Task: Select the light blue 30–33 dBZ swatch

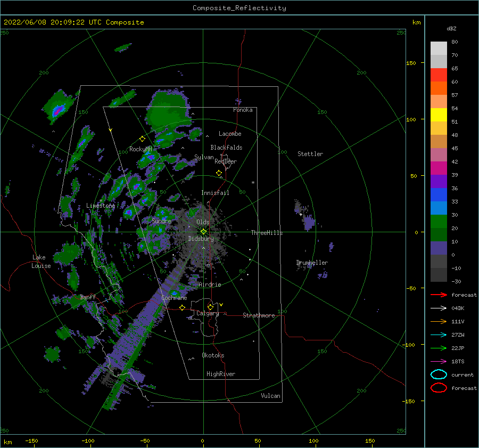Action: point(439,208)
